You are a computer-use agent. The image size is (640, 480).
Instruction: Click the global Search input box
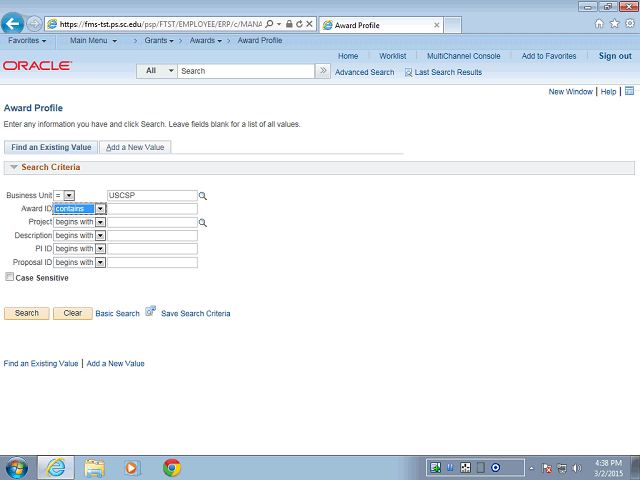pyautogui.click(x=246, y=71)
